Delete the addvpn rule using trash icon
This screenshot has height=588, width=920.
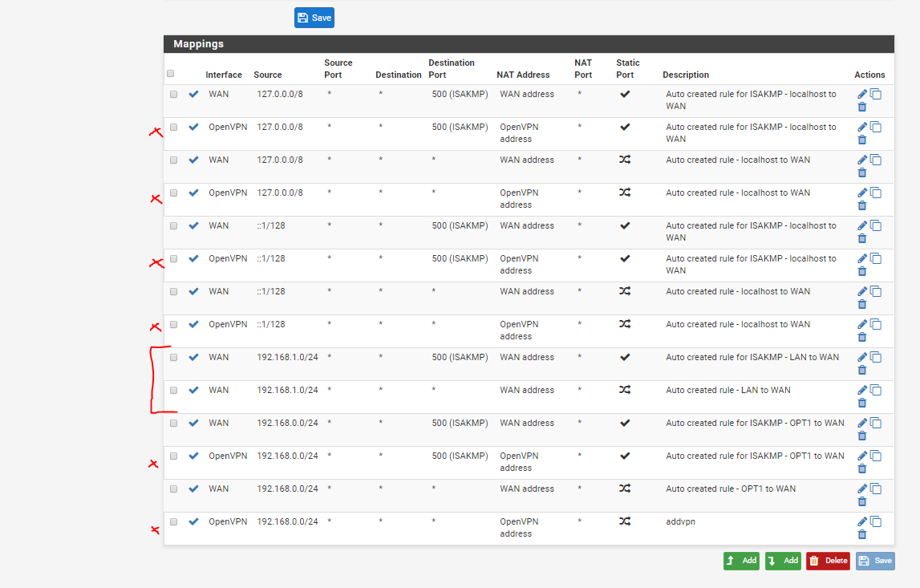862,534
